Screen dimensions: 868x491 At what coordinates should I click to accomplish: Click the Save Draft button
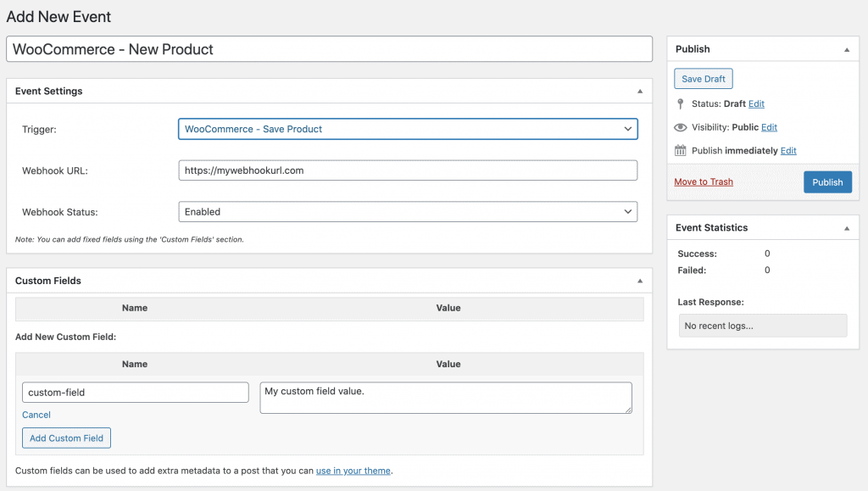click(x=703, y=79)
